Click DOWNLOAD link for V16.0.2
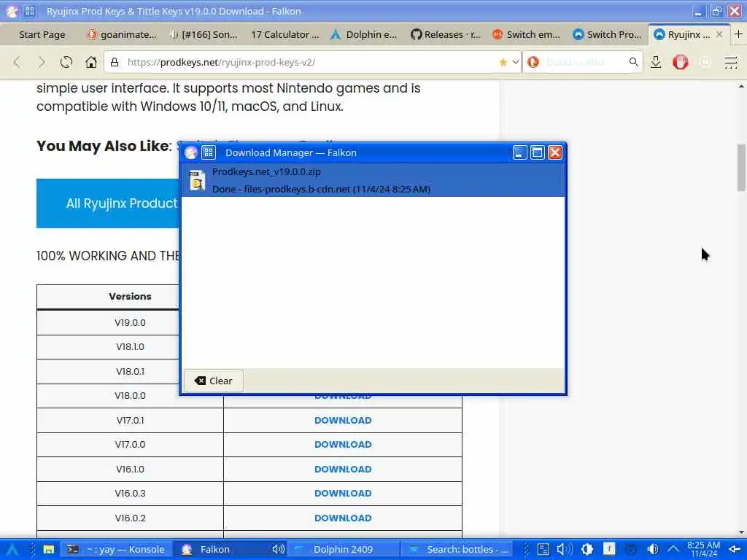 tap(343, 518)
